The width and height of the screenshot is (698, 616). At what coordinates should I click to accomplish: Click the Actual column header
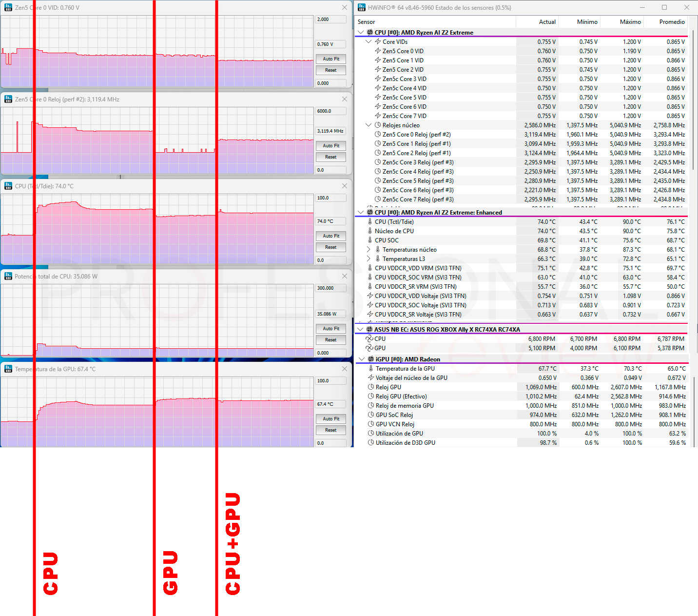click(537, 22)
